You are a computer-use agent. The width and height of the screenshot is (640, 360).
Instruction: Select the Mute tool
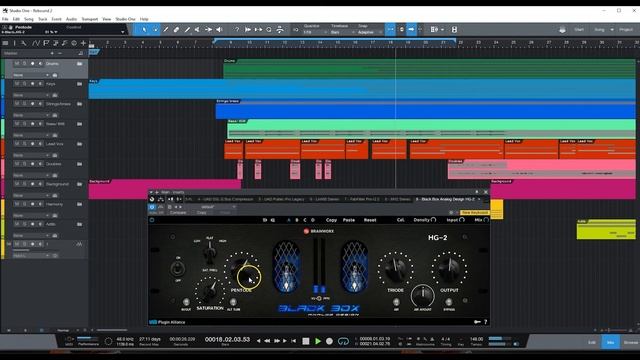click(198, 30)
